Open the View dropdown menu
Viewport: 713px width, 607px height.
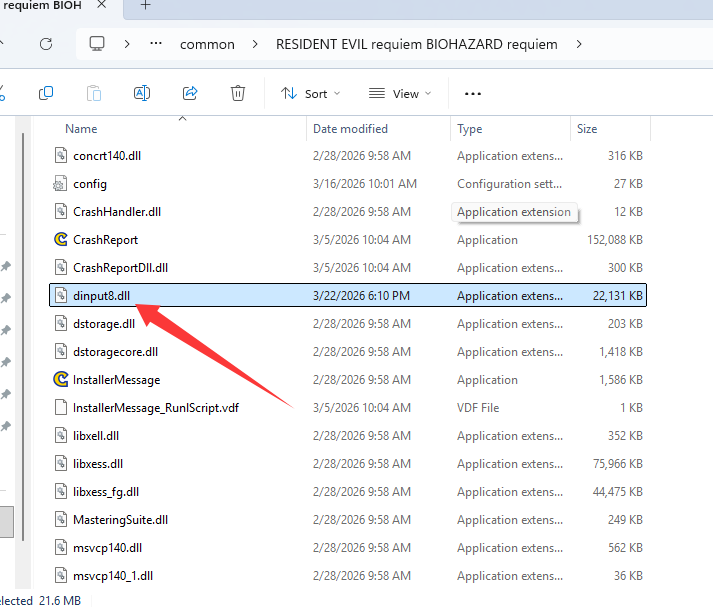click(400, 93)
